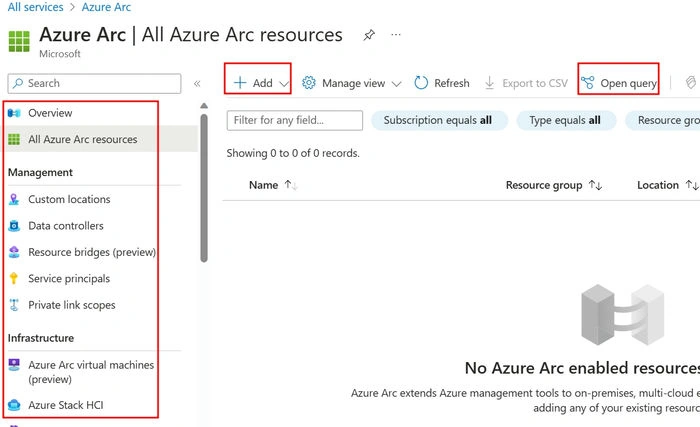Click the sidebar scrollbar thumb
This screenshot has height=427, width=700.
204,188
